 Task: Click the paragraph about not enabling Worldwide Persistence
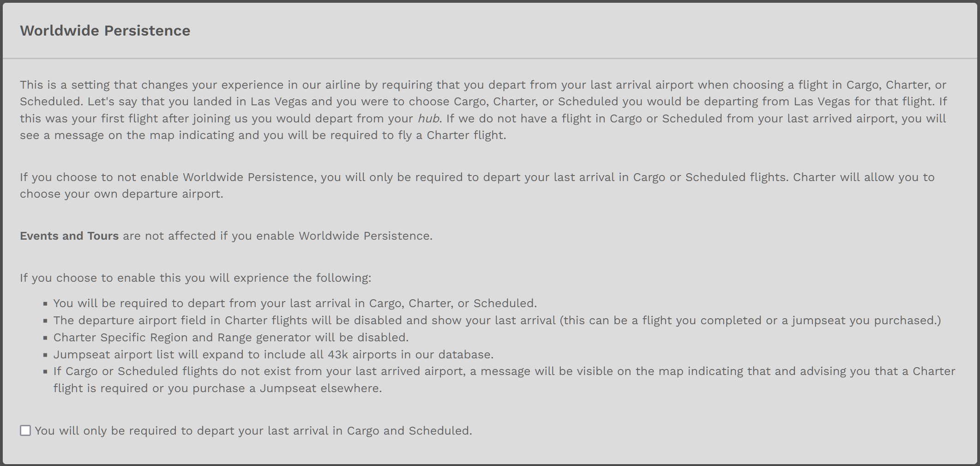point(477,186)
